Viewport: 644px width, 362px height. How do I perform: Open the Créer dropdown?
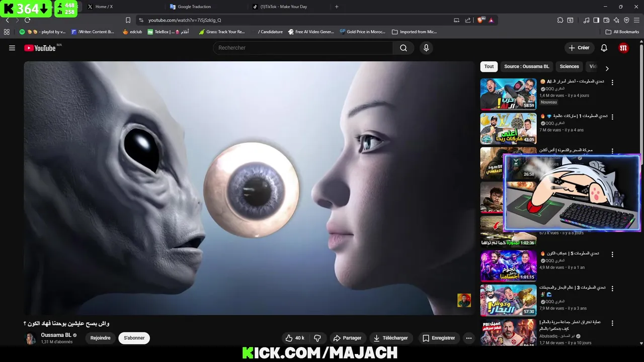tap(579, 48)
